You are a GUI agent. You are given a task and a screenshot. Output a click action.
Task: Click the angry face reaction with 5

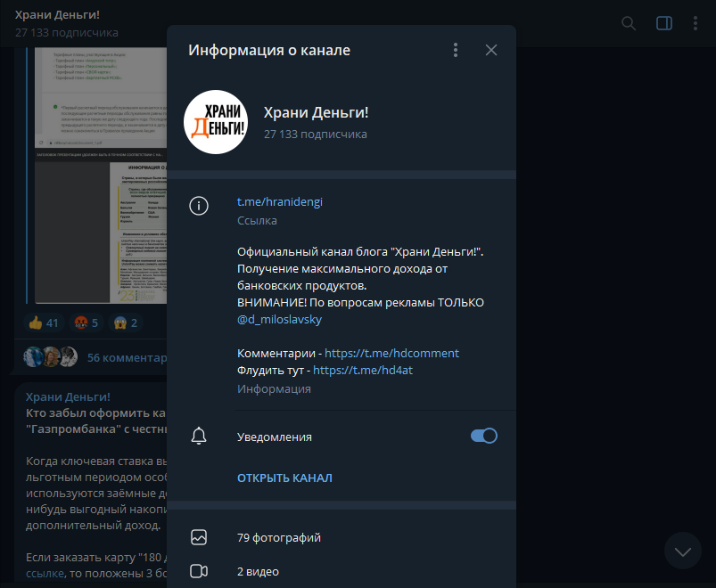click(x=87, y=323)
